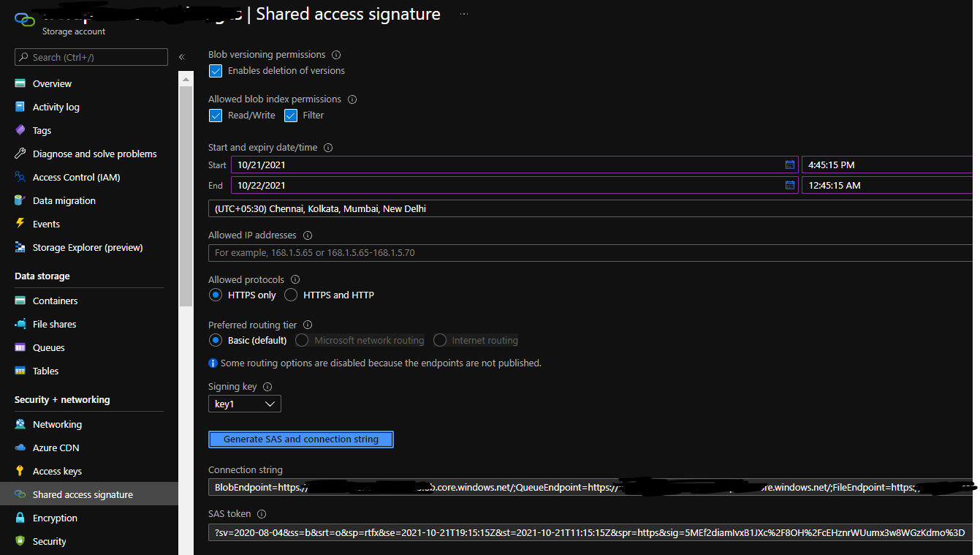Click info icon beside Start and expiry date/time
This screenshot has height=555, width=980.
pos(328,148)
